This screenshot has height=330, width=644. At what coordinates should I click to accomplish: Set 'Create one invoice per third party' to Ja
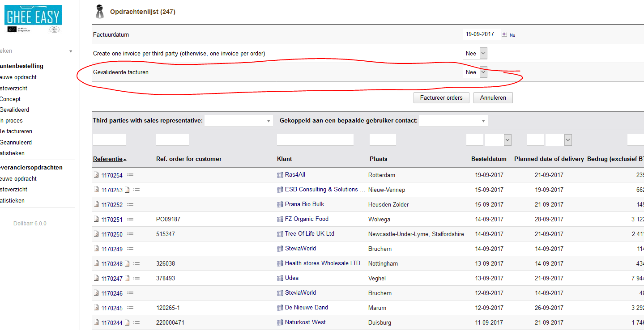[x=475, y=53]
